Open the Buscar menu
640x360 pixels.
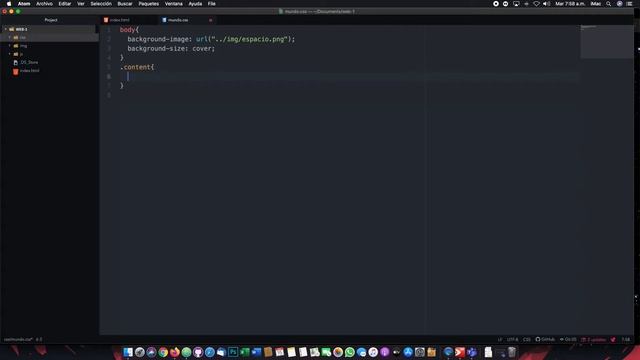pos(125,4)
